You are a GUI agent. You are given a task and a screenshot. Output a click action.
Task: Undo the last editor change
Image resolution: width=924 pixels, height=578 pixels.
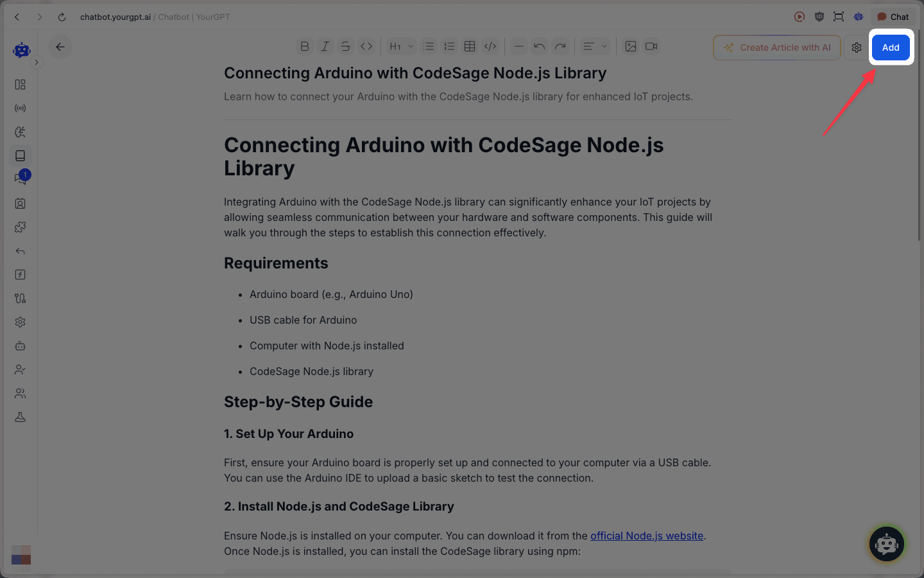(x=539, y=46)
